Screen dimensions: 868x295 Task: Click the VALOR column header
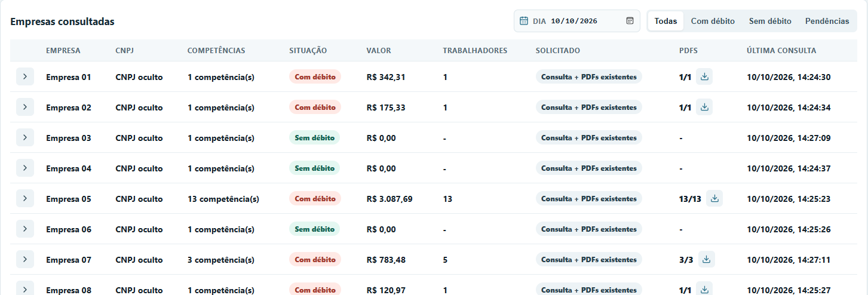pyautogui.click(x=379, y=51)
